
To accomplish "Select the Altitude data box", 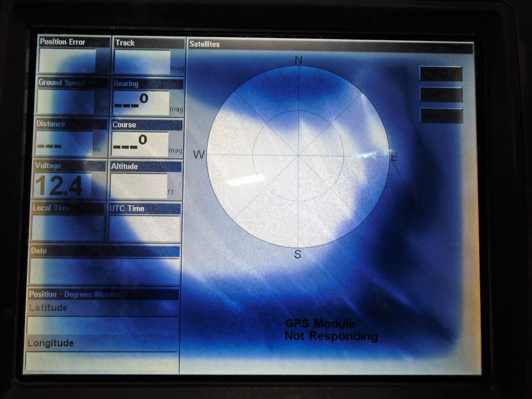I will click(139, 186).
